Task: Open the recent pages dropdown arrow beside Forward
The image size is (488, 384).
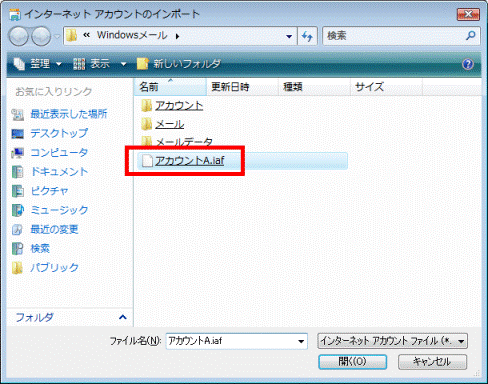Action: pos(57,36)
